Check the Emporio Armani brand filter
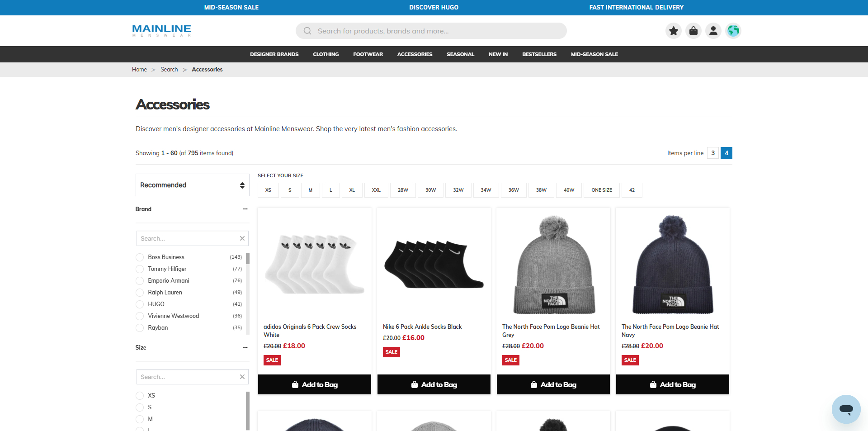The image size is (868, 431). click(140, 281)
